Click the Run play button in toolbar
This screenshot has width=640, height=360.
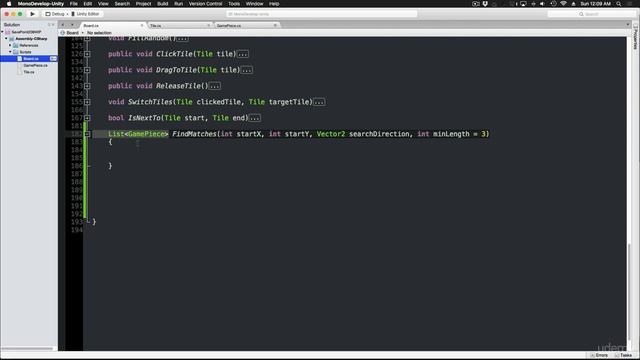tap(32, 14)
